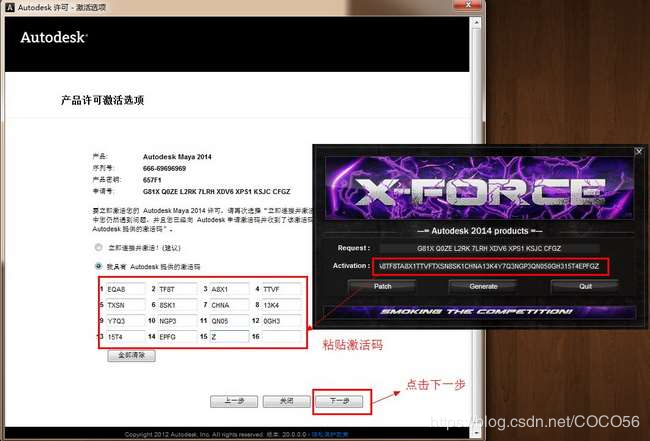
Task: Click the request code text in the Autodesk window
Action: pyautogui.click(x=216, y=191)
